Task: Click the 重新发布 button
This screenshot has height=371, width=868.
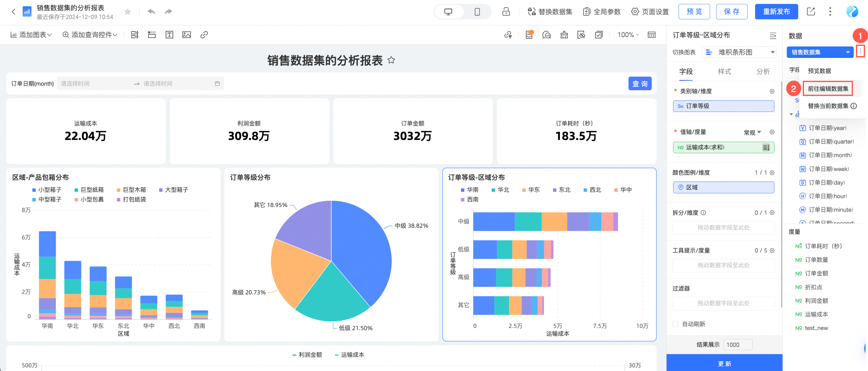Action: tap(776, 12)
